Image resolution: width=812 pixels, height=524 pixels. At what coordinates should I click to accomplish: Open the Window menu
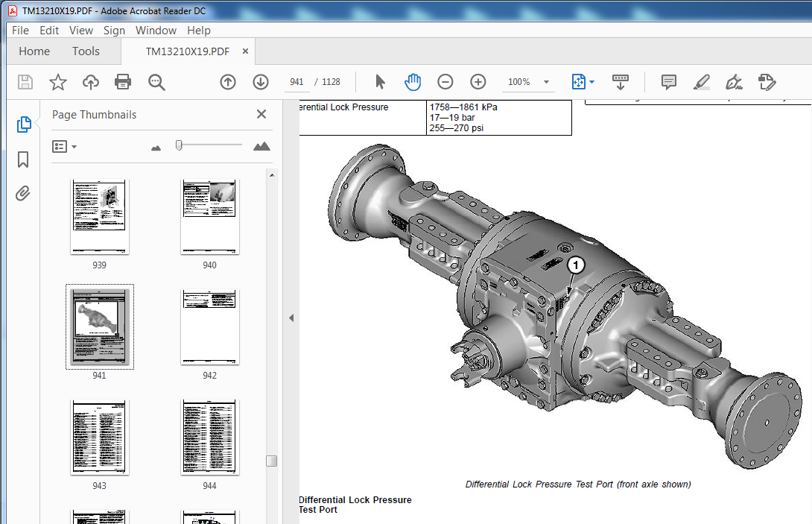pos(156,31)
